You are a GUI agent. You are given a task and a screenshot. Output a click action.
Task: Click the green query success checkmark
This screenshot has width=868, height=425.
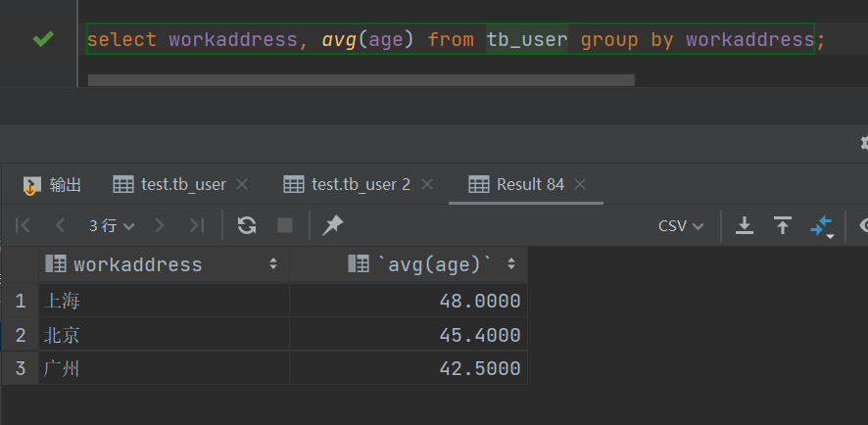point(42,39)
